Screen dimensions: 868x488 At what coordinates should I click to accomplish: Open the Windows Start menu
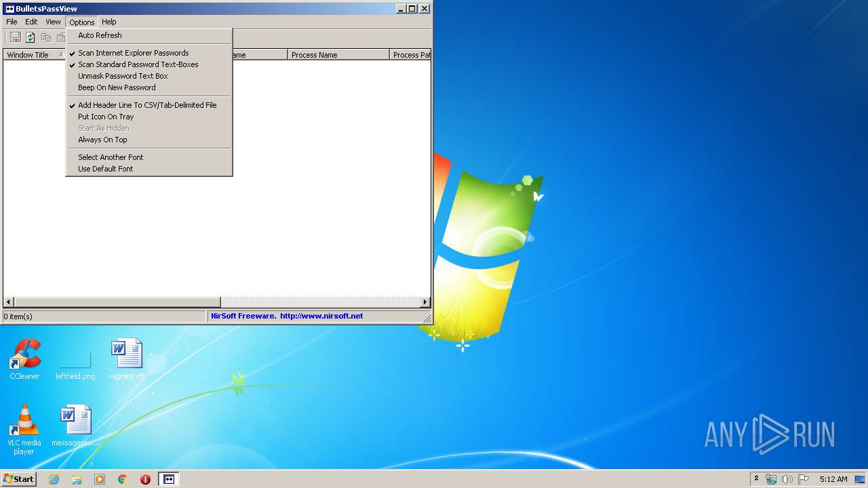[x=18, y=479]
